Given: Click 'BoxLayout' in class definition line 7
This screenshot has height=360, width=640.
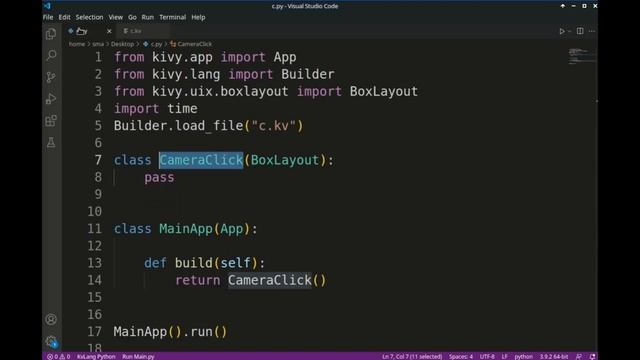Looking at the screenshot, I should pyautogui.click(x=285, y=160).
